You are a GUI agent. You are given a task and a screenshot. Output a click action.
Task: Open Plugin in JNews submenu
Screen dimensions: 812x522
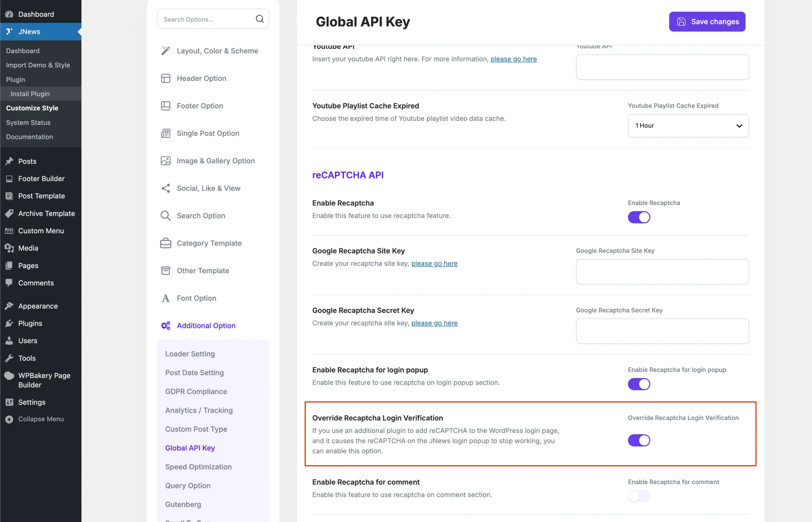16,79
